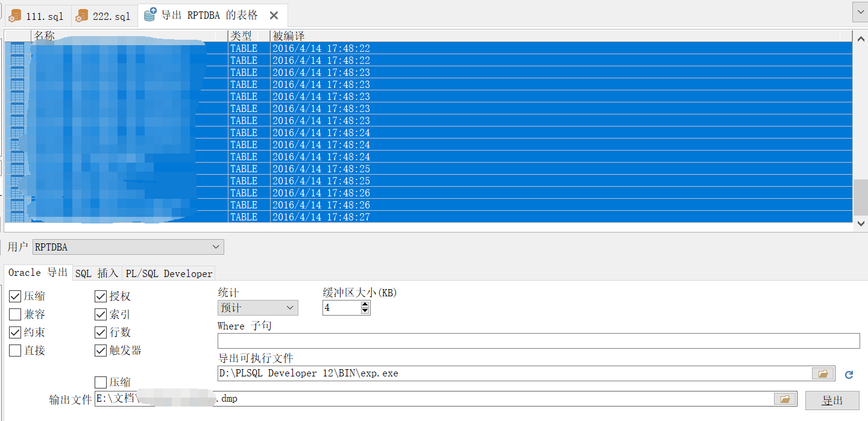Browse for output file folder icon

pyautogui.click(x=785, y=399)
